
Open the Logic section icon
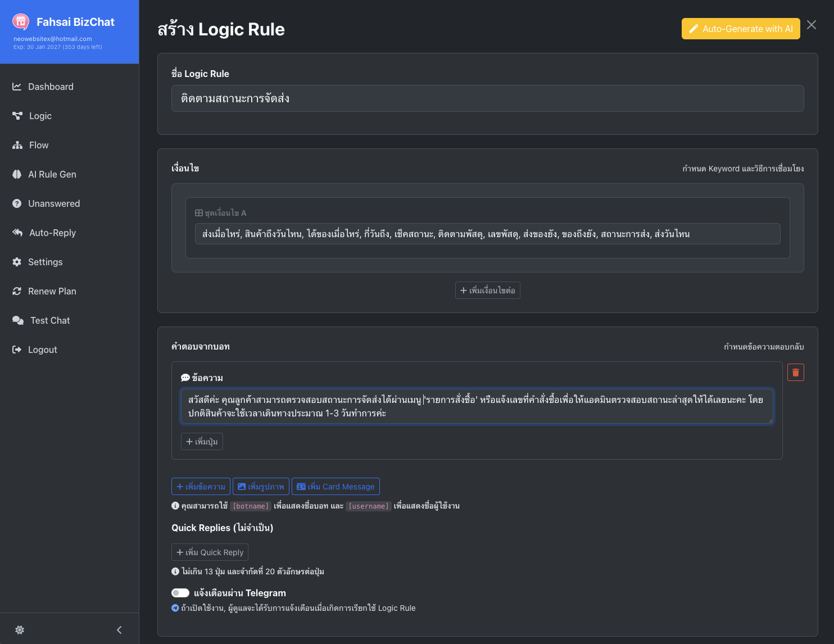(17, 116)
